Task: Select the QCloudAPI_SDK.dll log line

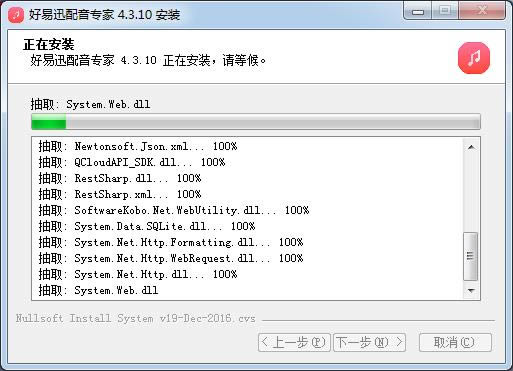Action: 132,162
